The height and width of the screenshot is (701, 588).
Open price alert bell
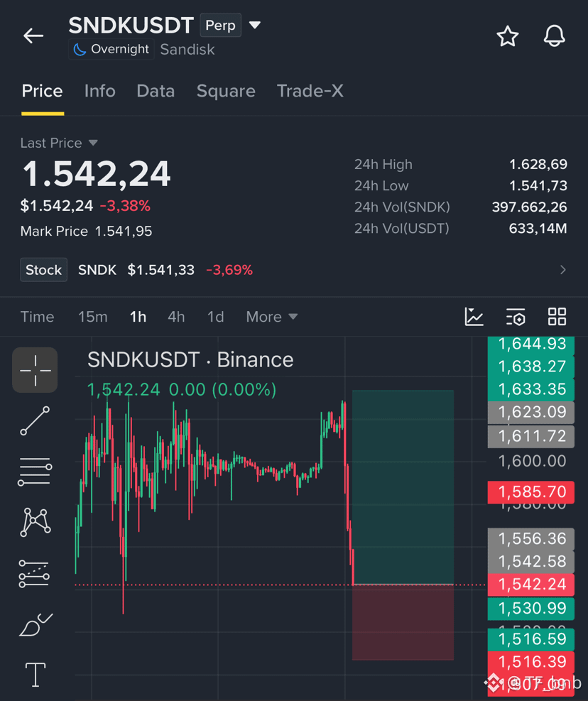(x=555, y=36)
